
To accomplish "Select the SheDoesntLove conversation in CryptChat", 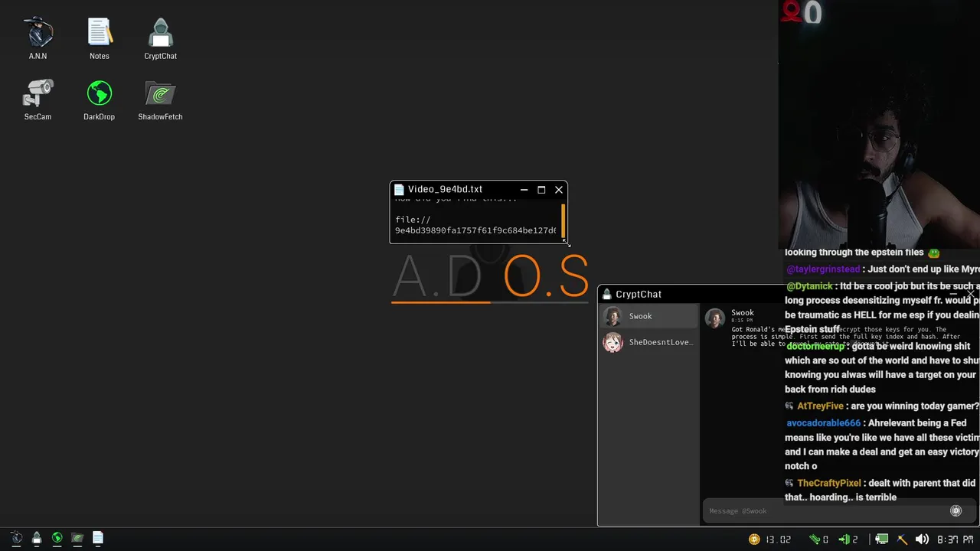I will [648, 342].
